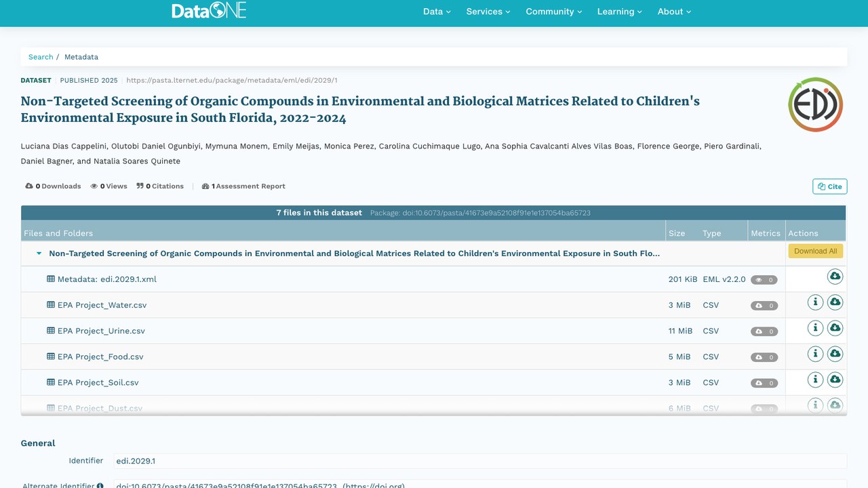Click the 0 Citations metric
The width and height of the screenshot is (868, 488).
coord(160,186)
